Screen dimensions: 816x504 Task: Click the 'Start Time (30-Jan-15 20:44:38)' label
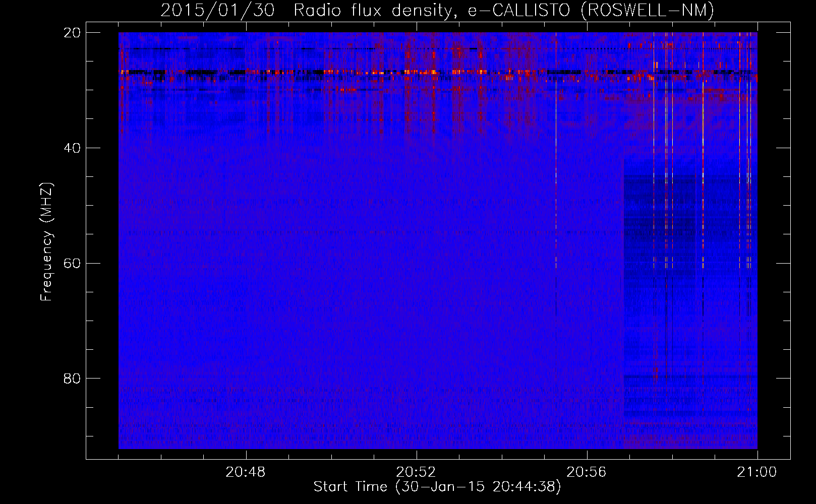tap(437, 487)
